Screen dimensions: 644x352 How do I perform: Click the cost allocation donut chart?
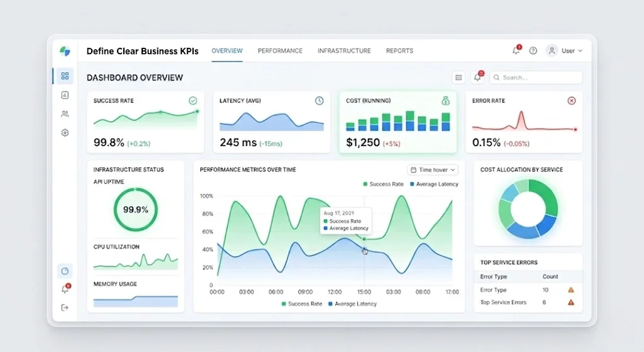coord(528,208)
